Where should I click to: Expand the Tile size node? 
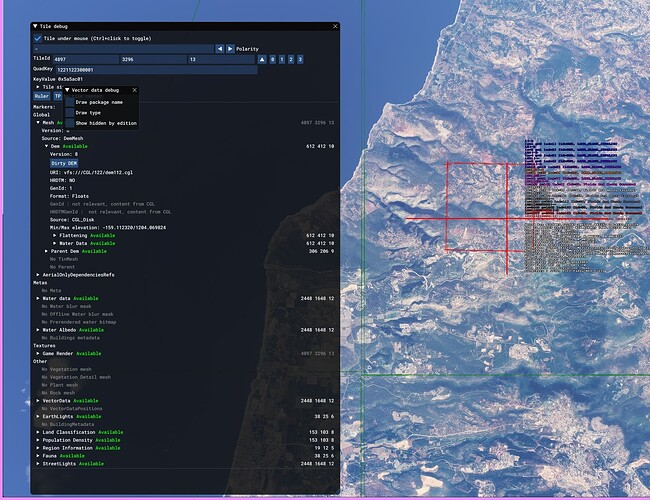pos(38,87)
